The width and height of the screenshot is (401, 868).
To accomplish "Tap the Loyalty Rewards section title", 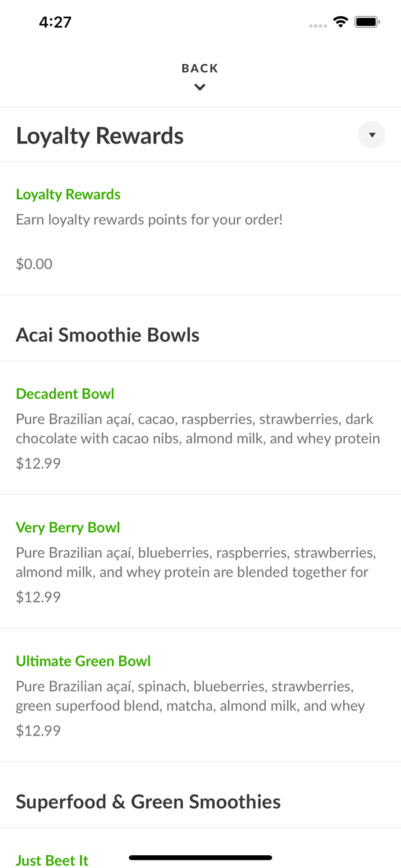I will pos(100,136).
